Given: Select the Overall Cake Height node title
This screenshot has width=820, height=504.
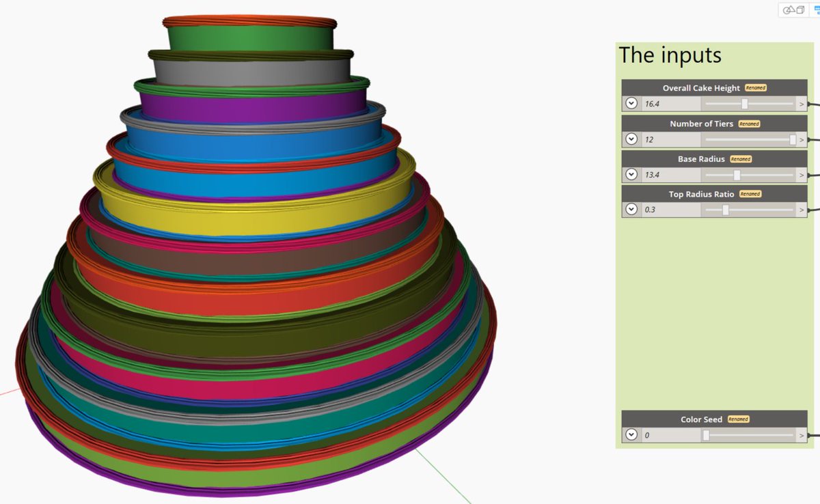Looking at the screenshot, I should 701,88.
